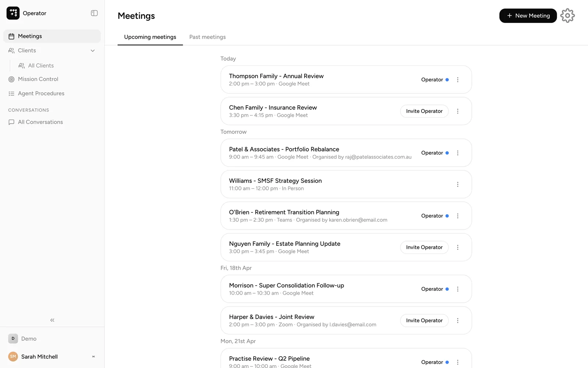
Task: Toggle Operator status on Patel & Associates meeting
Action: pyautogui.click(x=435, y=153)
